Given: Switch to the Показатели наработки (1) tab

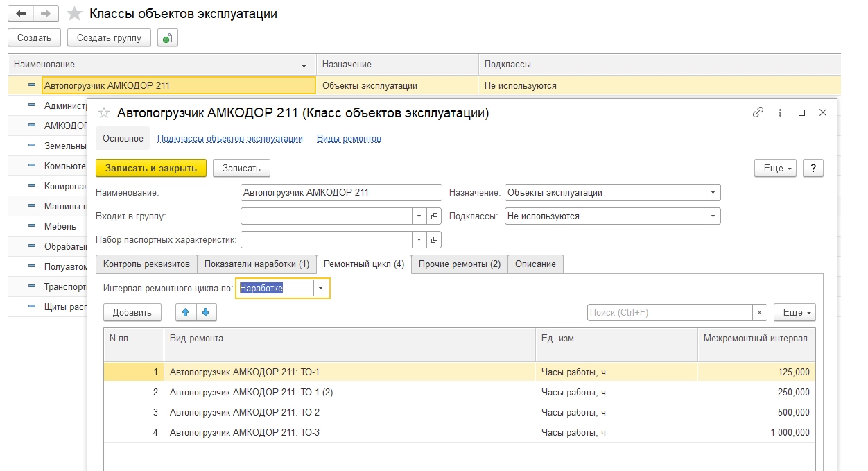Looking at the screenshot, I should point(257,264).
